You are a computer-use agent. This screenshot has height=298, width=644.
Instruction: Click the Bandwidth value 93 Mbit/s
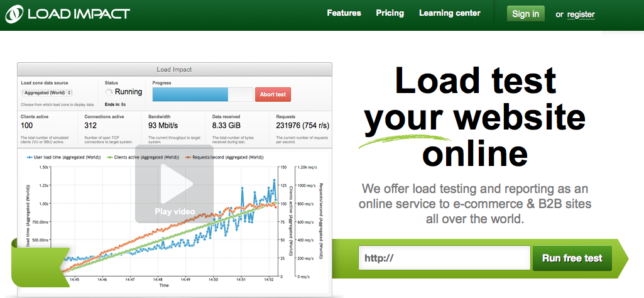coord(162,126)
